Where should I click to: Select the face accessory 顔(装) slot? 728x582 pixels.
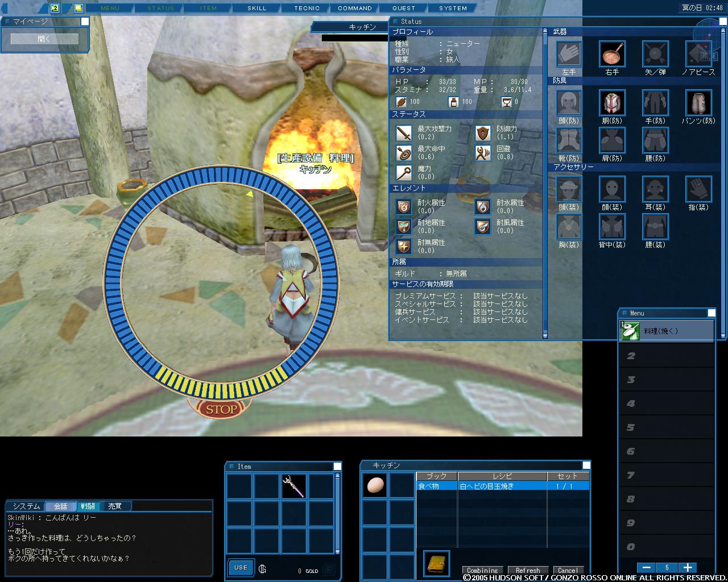point(612,189)
